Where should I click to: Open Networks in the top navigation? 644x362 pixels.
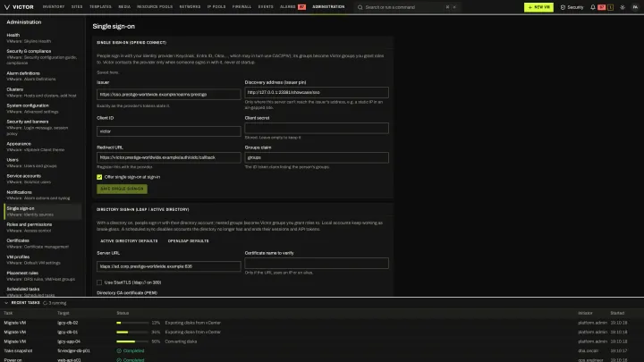click(190, 7)
